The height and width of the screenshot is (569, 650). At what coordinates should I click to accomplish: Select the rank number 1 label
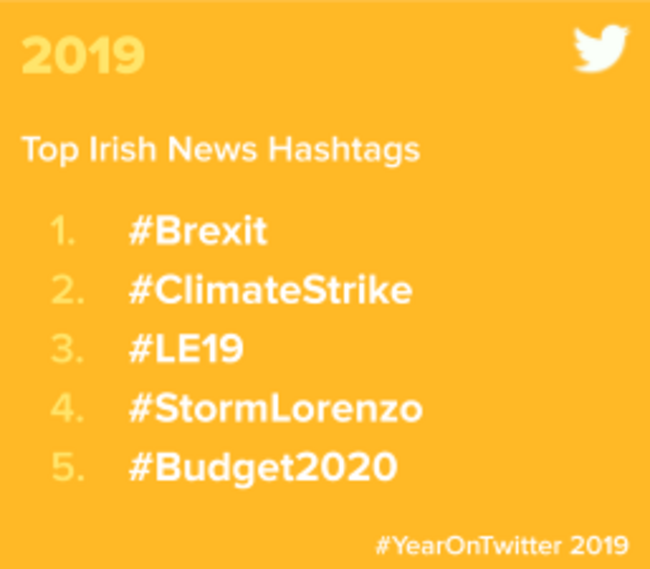[x=62, y=230]
